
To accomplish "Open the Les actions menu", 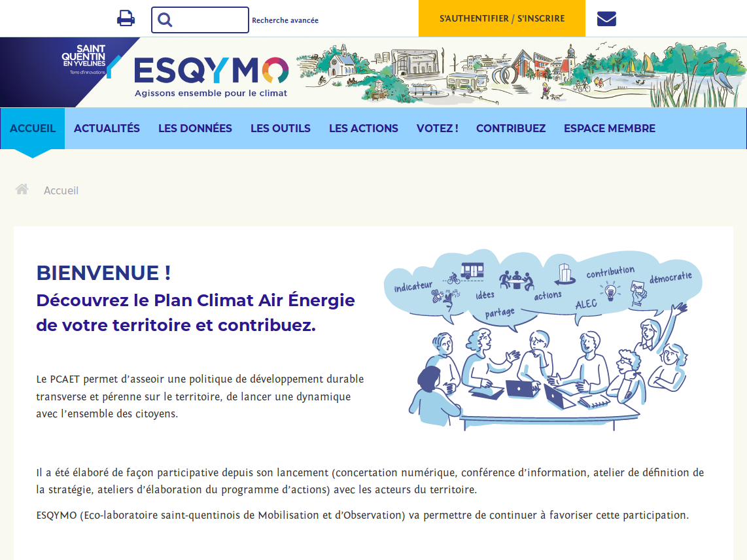I will 364,128.
